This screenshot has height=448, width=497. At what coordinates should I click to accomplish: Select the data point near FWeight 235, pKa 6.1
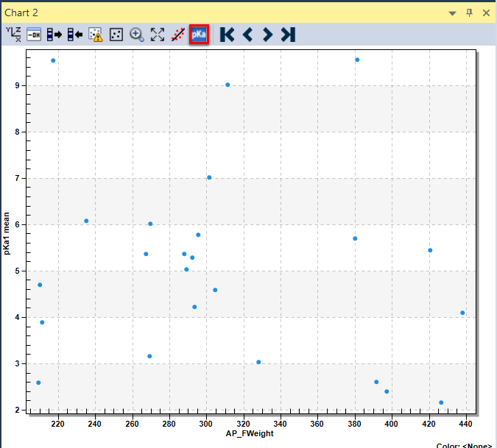(x=86, y=221)
